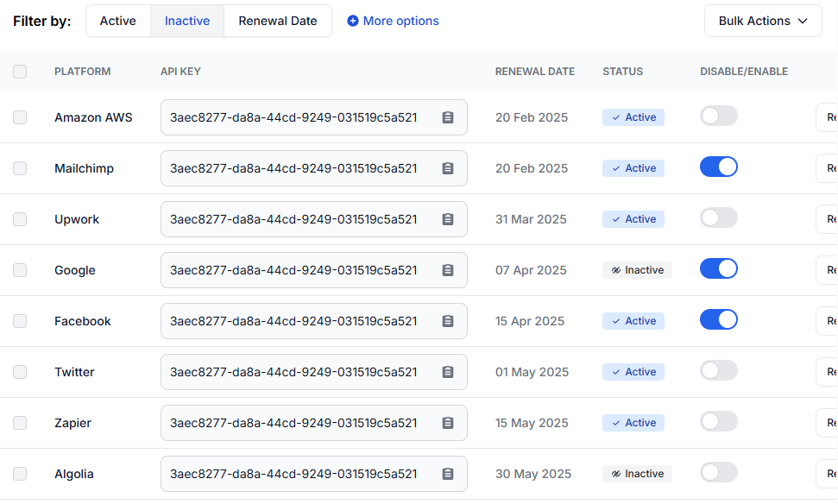This screenshot has width=838, height=504.
Task: Click the Facebook API key field
Action: pyautogui.click(x=293, y=321)
